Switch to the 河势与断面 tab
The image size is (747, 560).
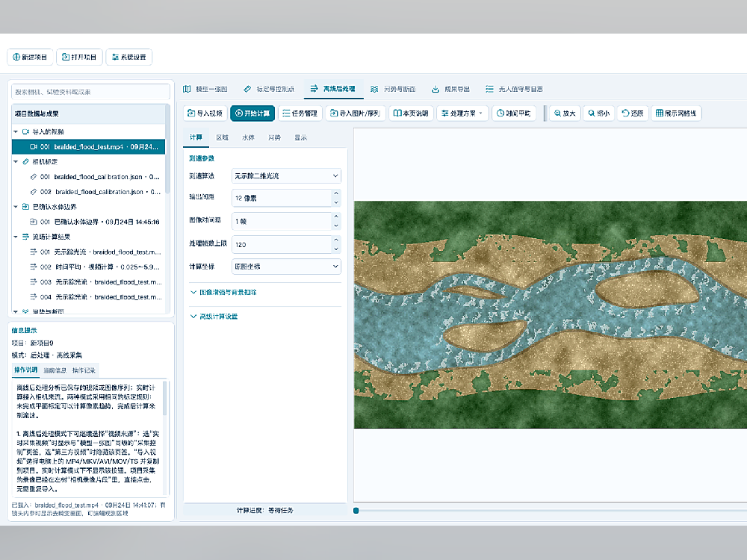pos(394,89)
